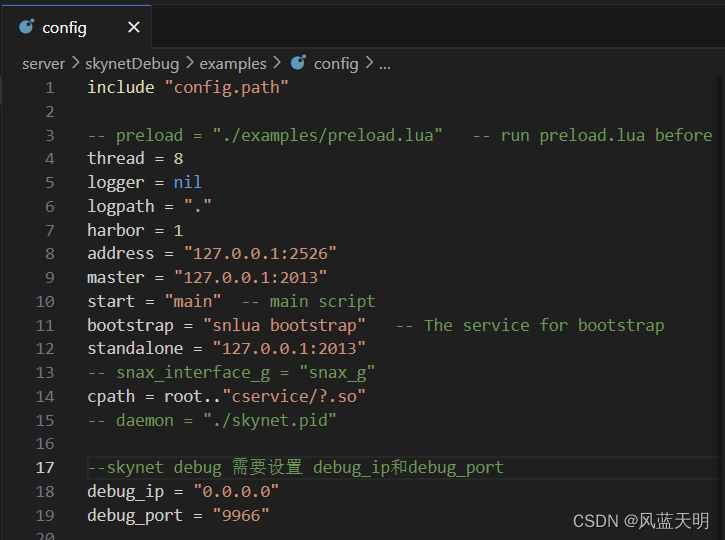Click line number 17 in gutter

(45, 467)
